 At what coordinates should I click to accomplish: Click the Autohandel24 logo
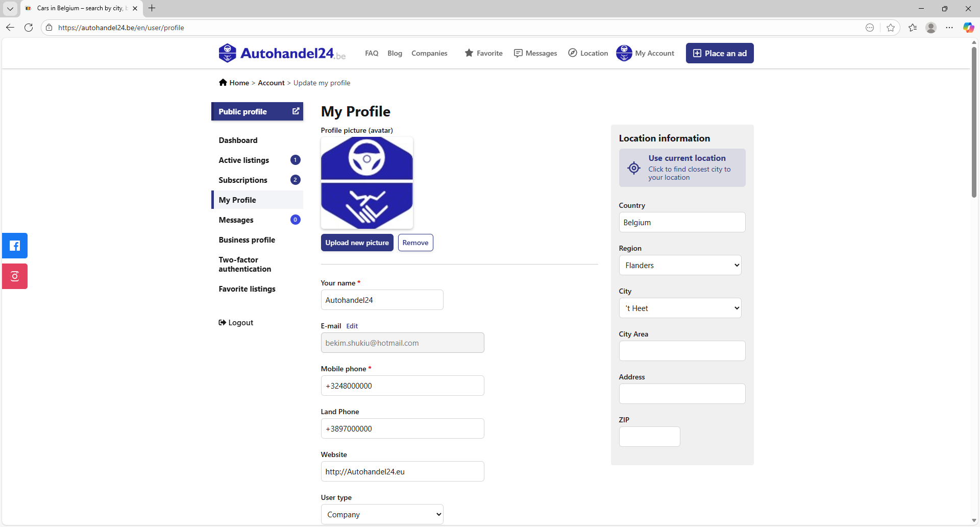click(282, 53)
